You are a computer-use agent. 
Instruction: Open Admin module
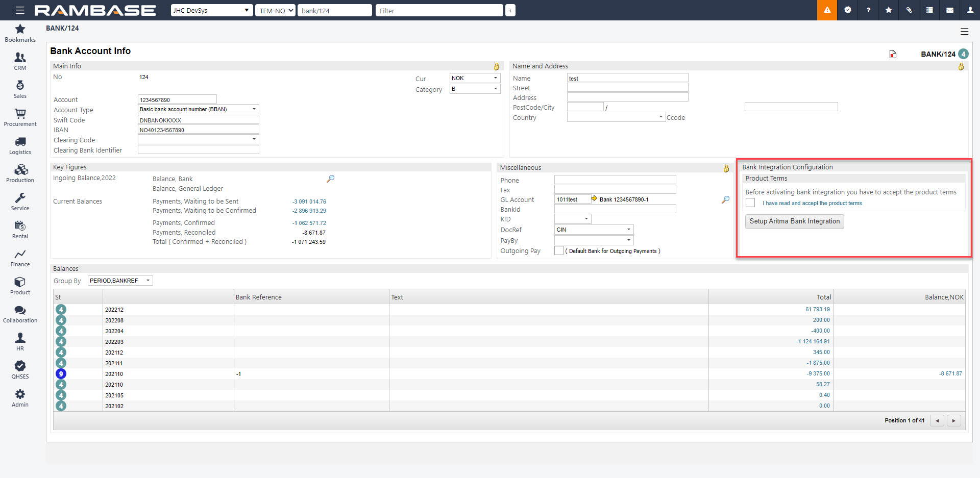(20, 398)
